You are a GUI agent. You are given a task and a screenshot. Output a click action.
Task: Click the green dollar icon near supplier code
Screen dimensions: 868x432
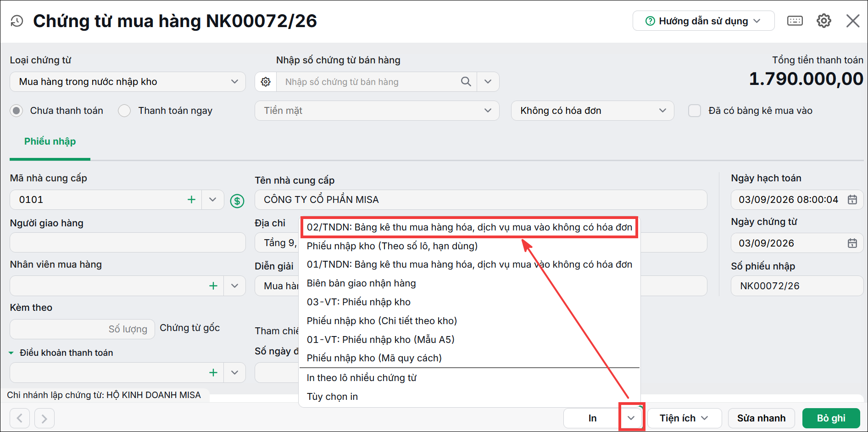[237, 201]
